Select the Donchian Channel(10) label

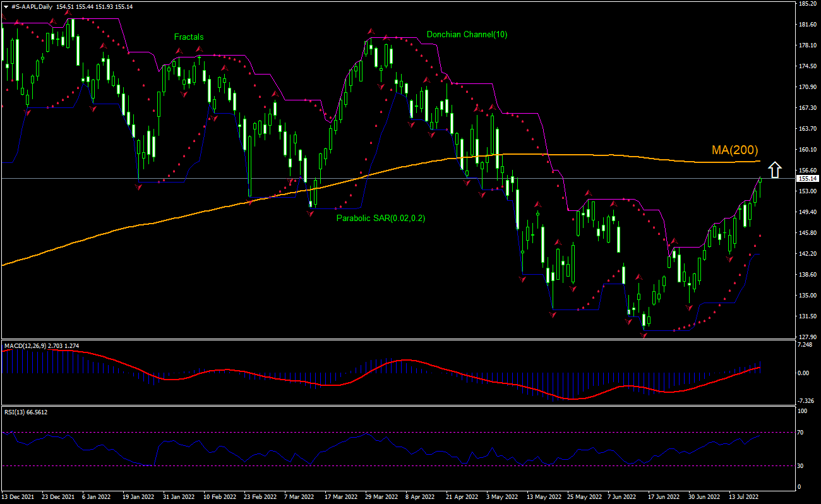click(467, 35)
